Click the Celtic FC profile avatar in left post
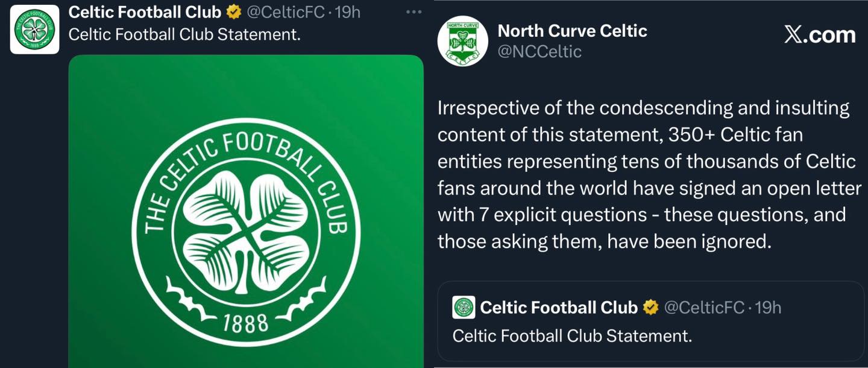Viewport: 868px width, 368px height. [x=35, y=29]
